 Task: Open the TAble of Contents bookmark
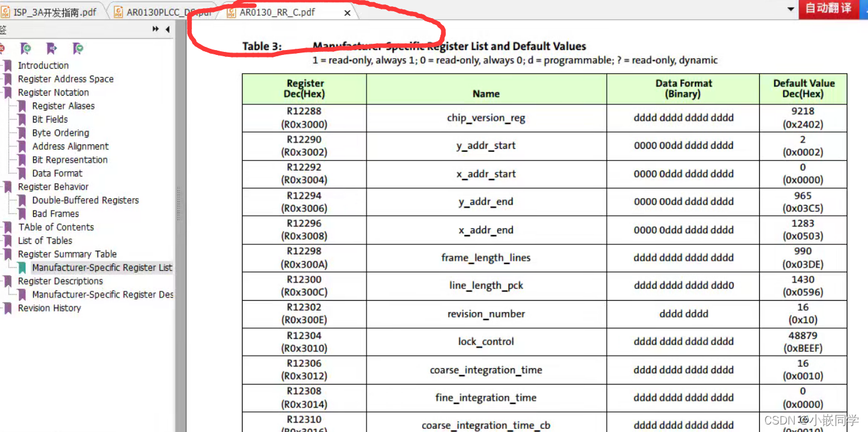pyautogui.click(x=56, y=228)
